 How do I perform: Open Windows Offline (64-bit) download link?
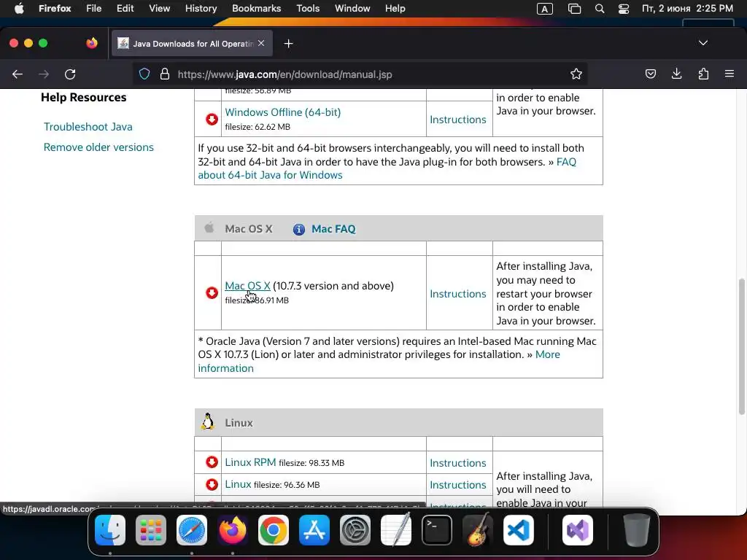[282, 112]
